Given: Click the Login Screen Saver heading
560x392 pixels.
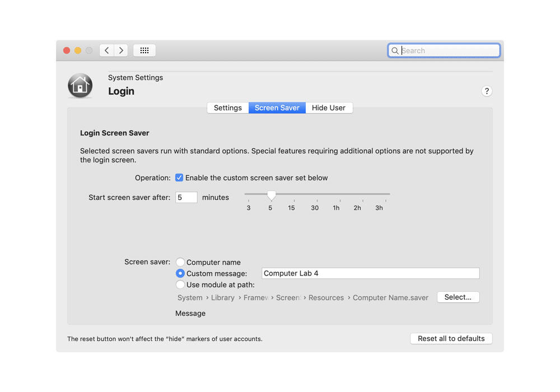Looking at the screenshot, I should coord(115,133).
